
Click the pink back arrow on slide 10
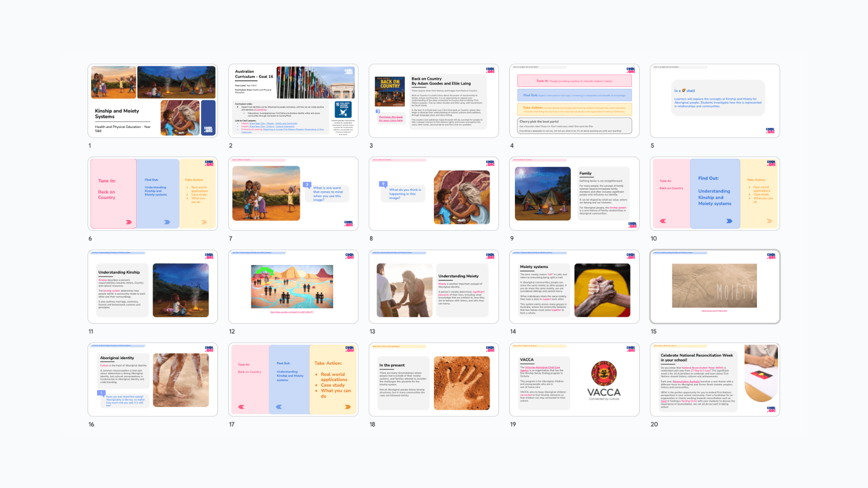click(x=663, y=221)
